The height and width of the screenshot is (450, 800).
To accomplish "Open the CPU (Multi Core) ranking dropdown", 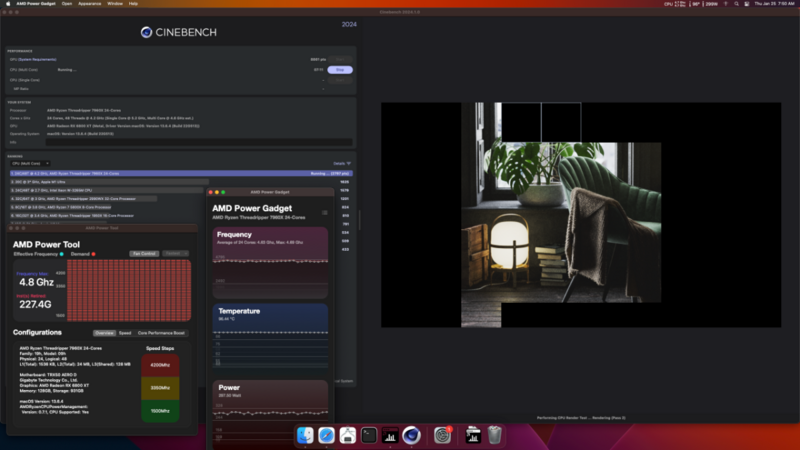I will [28, 163].
